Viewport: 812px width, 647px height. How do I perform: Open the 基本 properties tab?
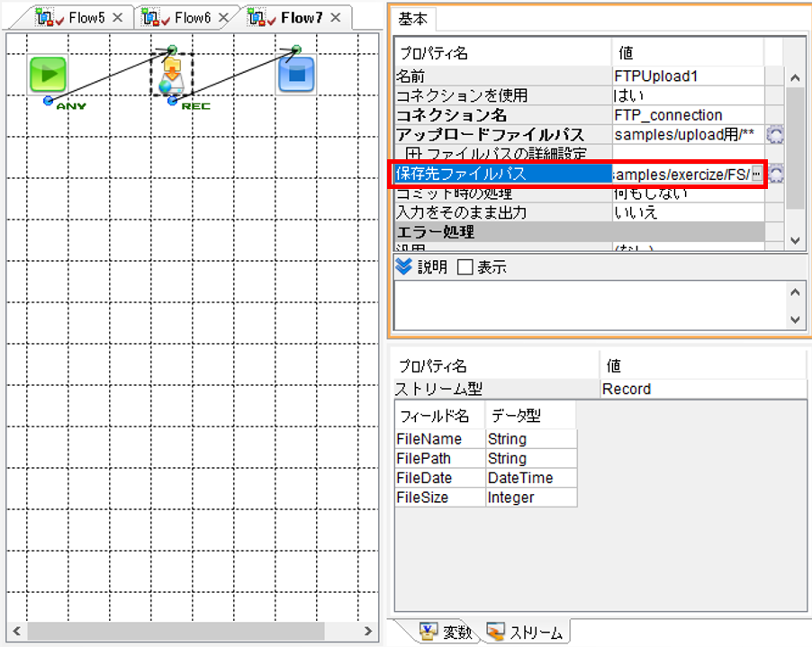pyautogui.click(x=412, y=19)
